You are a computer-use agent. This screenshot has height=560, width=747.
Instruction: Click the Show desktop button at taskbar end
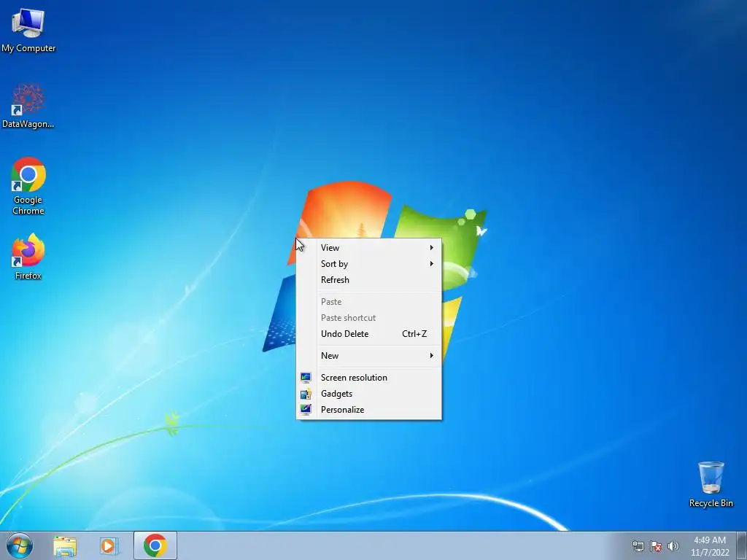[741, 545]
